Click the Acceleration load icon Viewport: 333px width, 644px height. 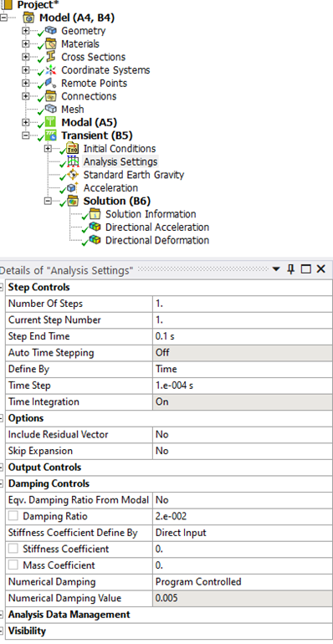click(73, 188)
